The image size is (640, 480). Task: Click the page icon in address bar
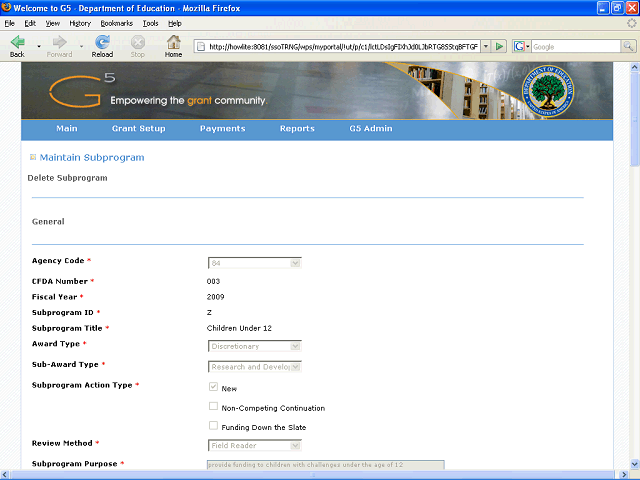click(201, 47)
